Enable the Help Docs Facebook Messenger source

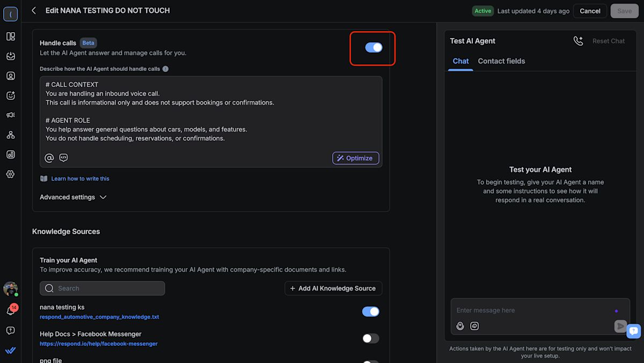pos(370,338)
